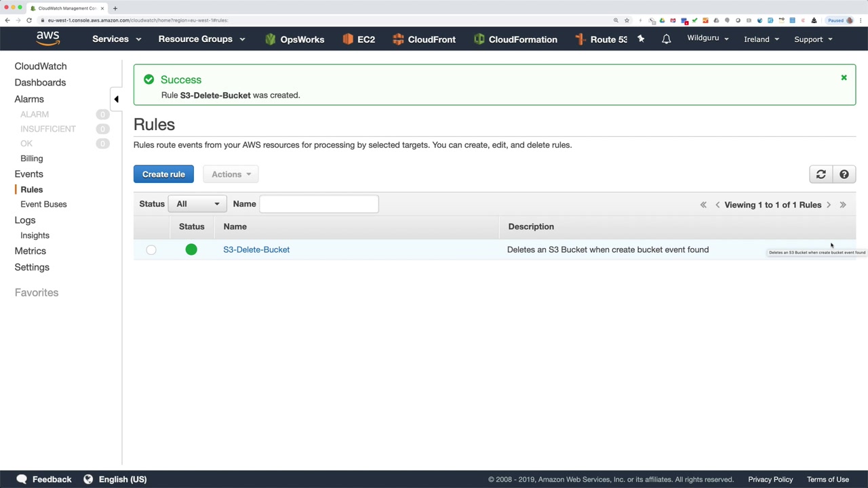Open the Google Drive extension icon
This screenshot has width=868, height=488.
662,20
